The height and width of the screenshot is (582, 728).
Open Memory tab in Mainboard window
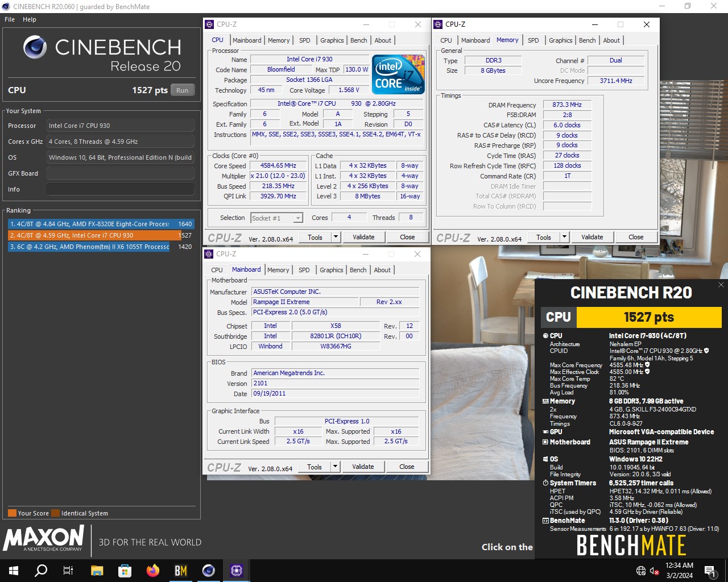coord(278,270)
